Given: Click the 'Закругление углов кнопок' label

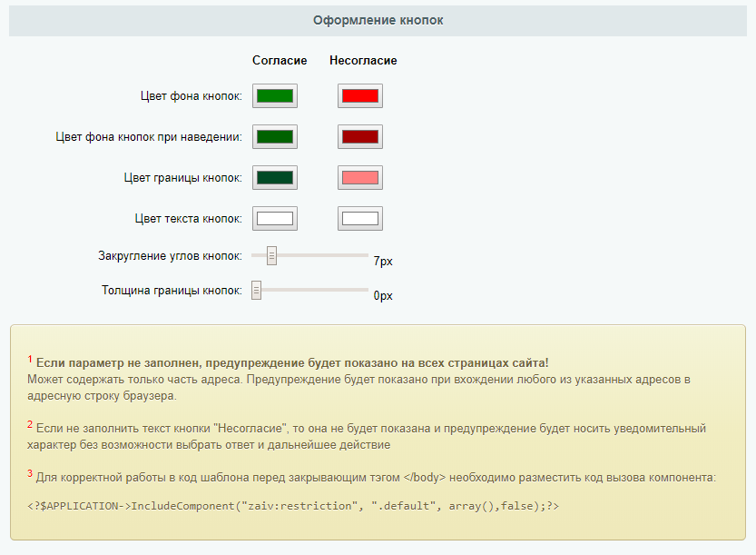Looking at the screenshot, I should (170, 256).
